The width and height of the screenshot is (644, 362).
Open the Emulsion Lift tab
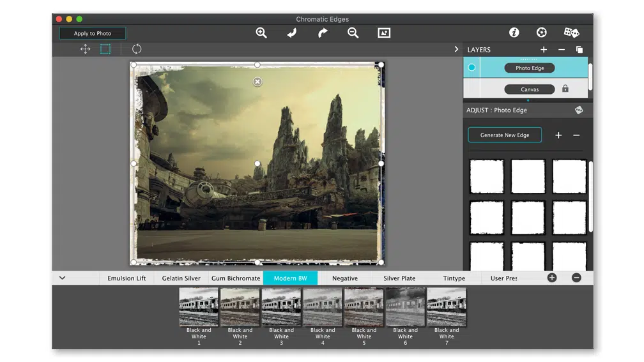tap(126, 278)
